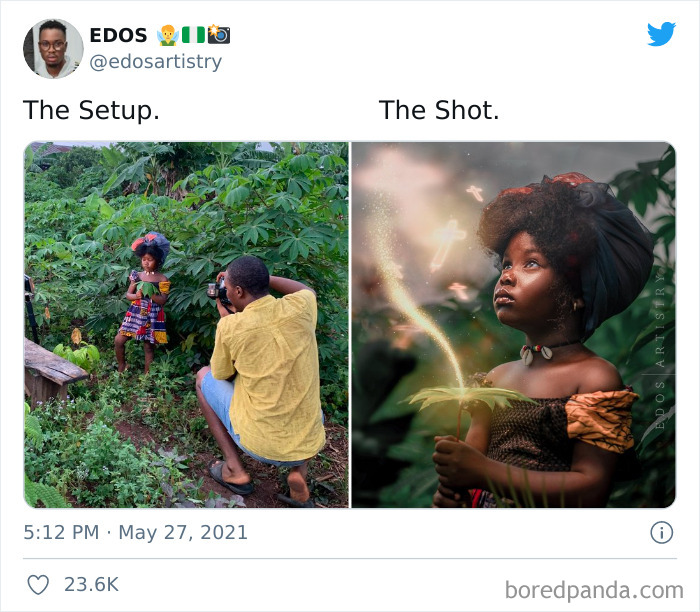This screenshot has width=700, height=612.
Task: Click 'The Shot.' tweet text
Action: pos(438,111)
